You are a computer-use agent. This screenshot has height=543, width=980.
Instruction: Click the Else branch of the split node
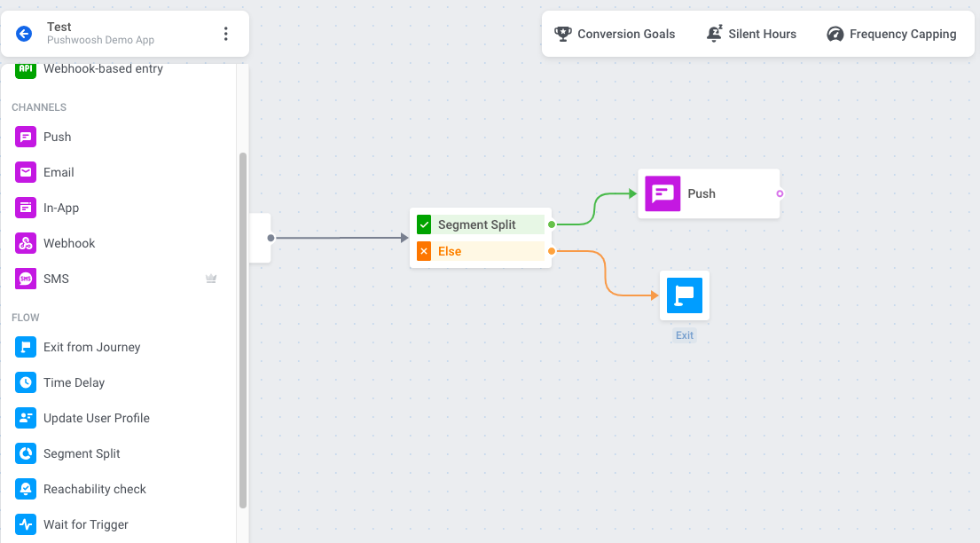pyautogui.click(x=481, y=251)
